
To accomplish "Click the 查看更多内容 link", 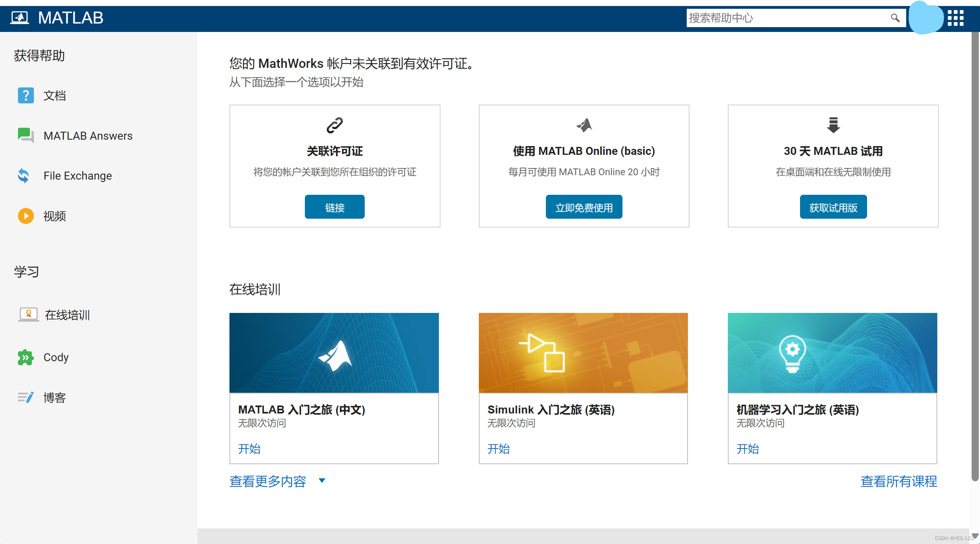I will [268, 481].
